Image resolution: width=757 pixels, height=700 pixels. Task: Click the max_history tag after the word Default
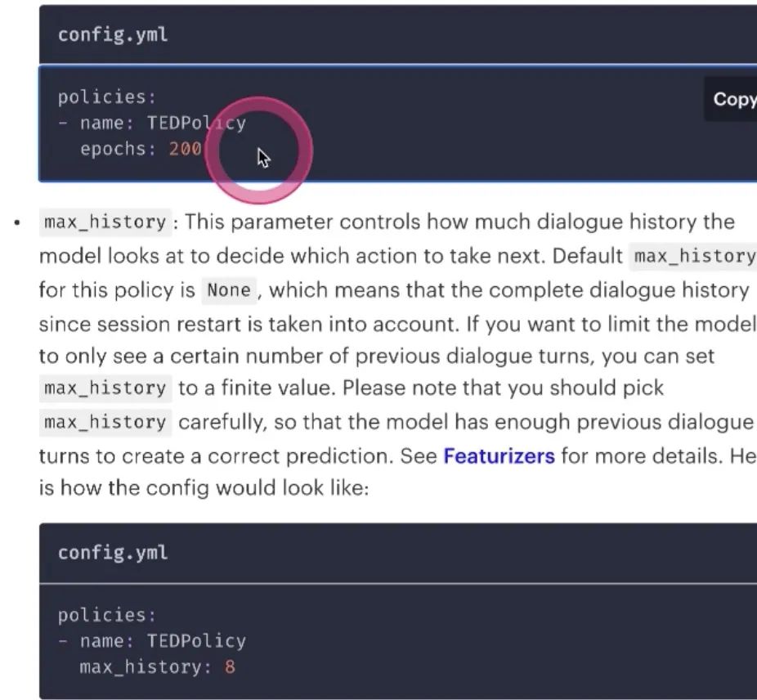coord(694,256)
